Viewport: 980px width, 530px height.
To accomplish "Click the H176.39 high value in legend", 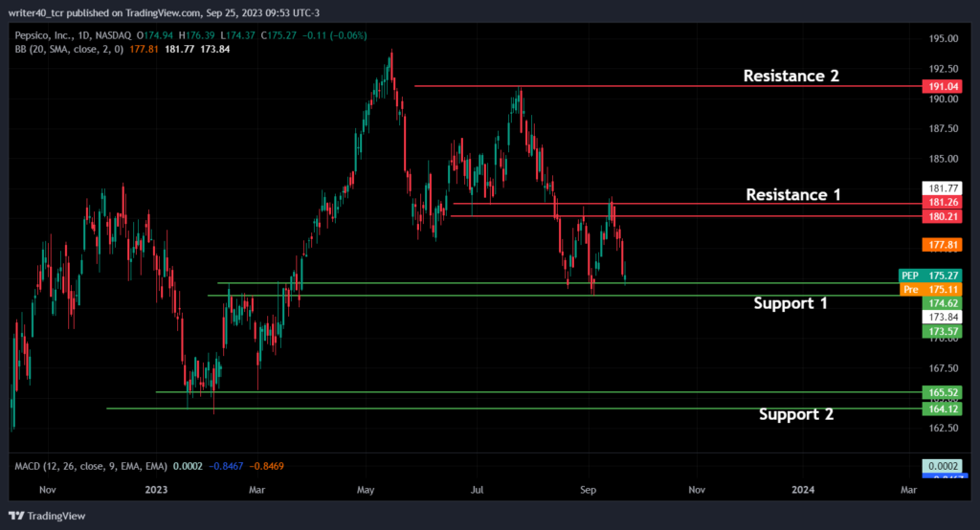I will click(x=196, y=35).
